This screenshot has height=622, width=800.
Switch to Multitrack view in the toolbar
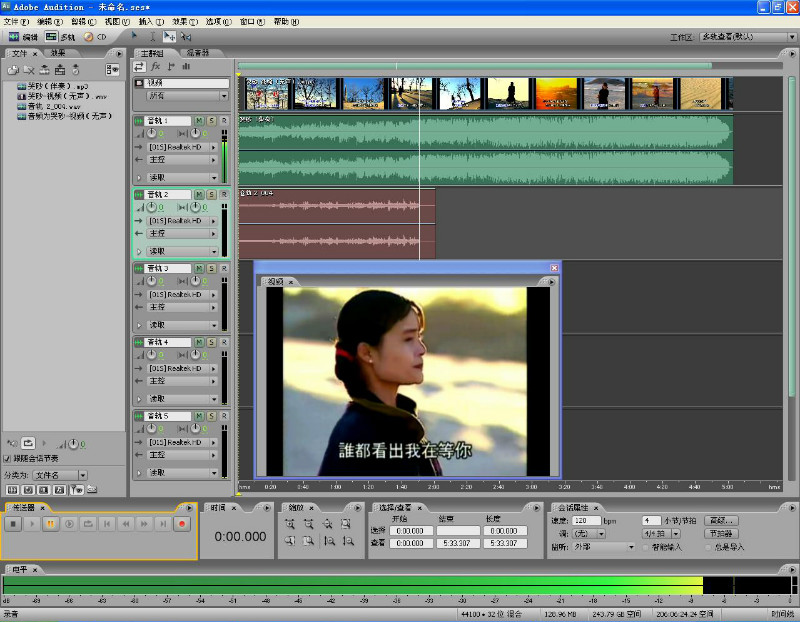pos(59,37)
